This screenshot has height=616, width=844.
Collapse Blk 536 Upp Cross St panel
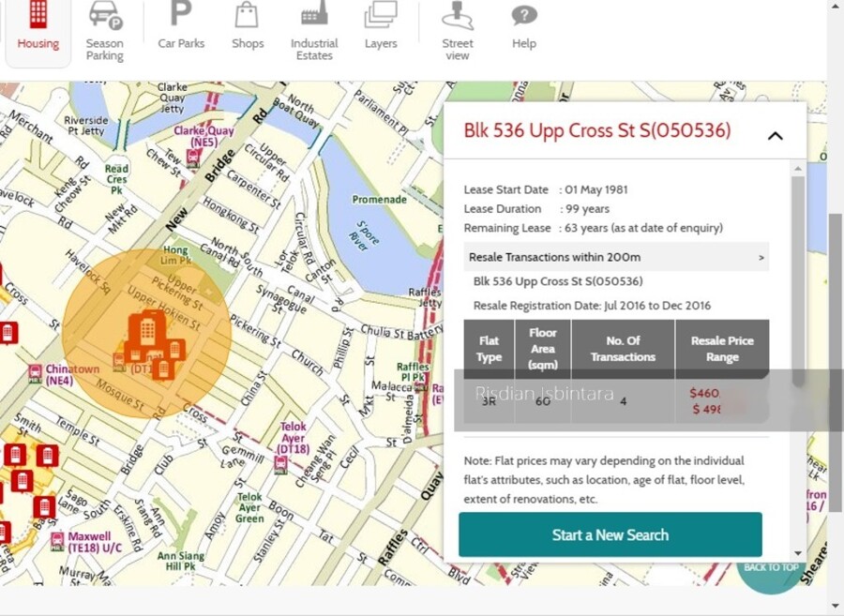[776, 136]
